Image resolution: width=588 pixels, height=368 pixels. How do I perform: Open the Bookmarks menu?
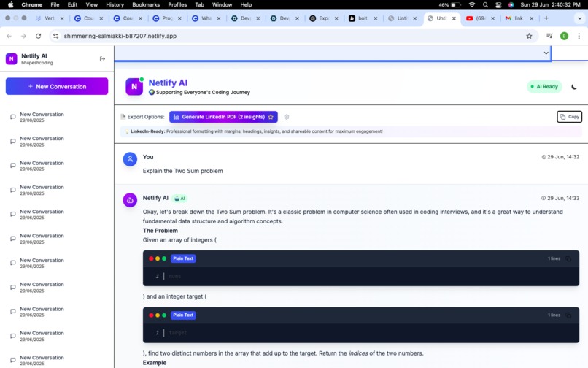(x=146, y=4)
